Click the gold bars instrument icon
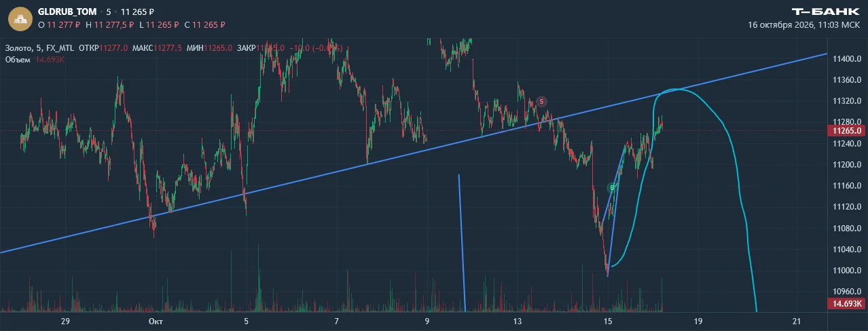 [20, 18]
